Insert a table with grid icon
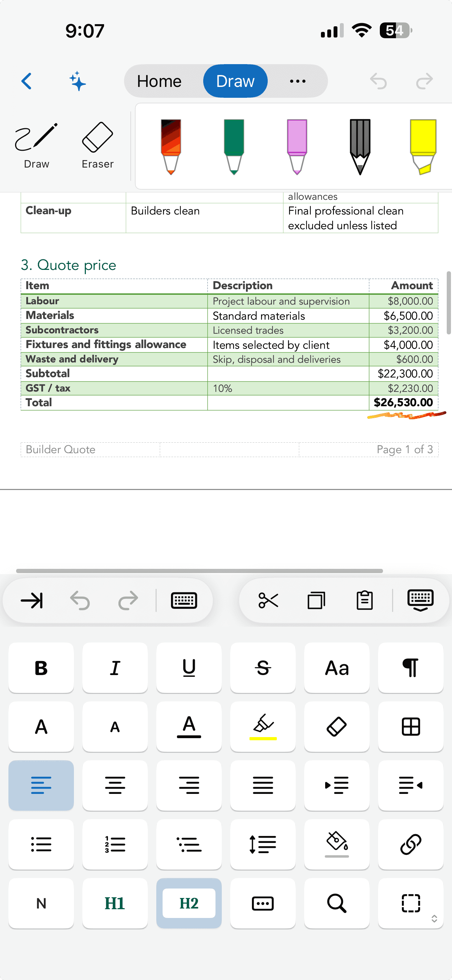Viewport: 452px width, 980px height. (411, 727)
